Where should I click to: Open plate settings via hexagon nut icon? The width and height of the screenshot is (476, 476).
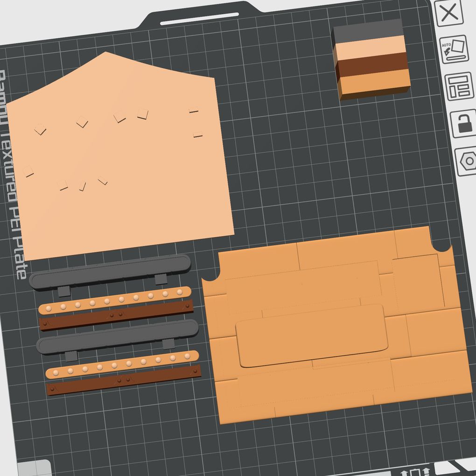[467, 161]
